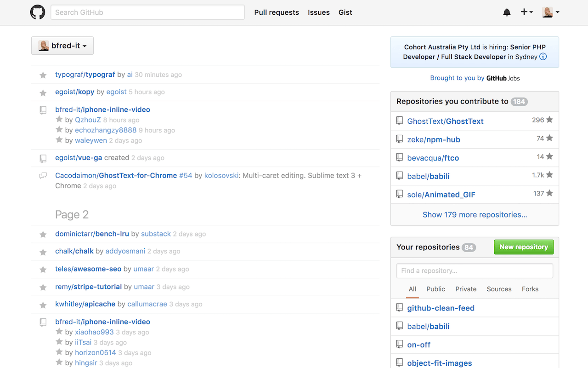Open kwhitley/apicache repository link
This screenshot has height=368, width=588.
click(85, 304)
